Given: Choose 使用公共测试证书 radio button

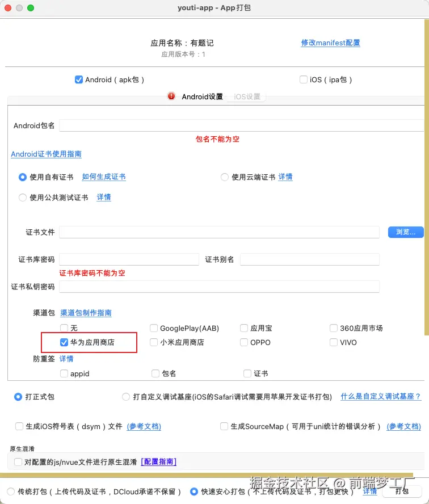Looking at the screenshot, I should pos(23,198).
